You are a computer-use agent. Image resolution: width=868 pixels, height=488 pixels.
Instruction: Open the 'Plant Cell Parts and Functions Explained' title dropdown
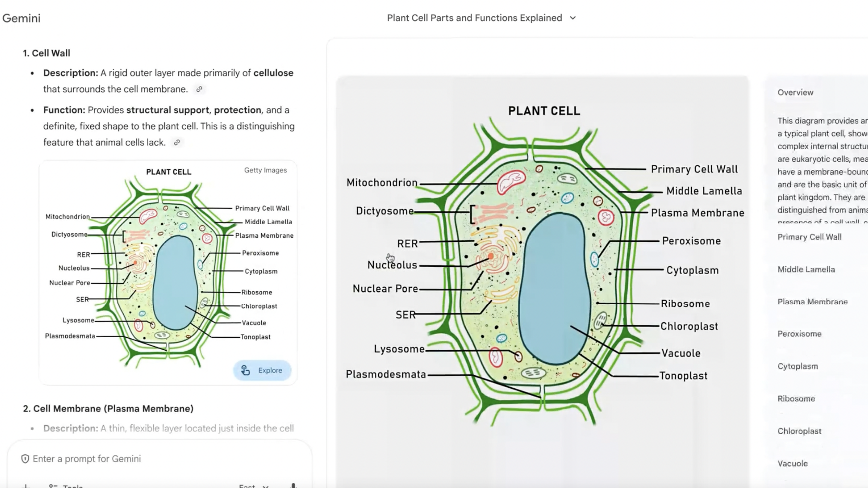pyautogui.click(x=573, y=18)
